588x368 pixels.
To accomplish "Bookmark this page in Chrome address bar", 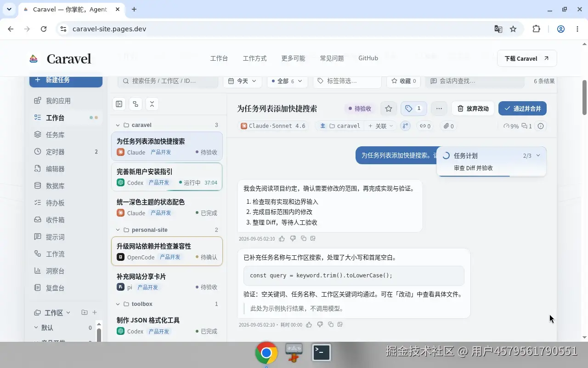I will pos(513,29).
